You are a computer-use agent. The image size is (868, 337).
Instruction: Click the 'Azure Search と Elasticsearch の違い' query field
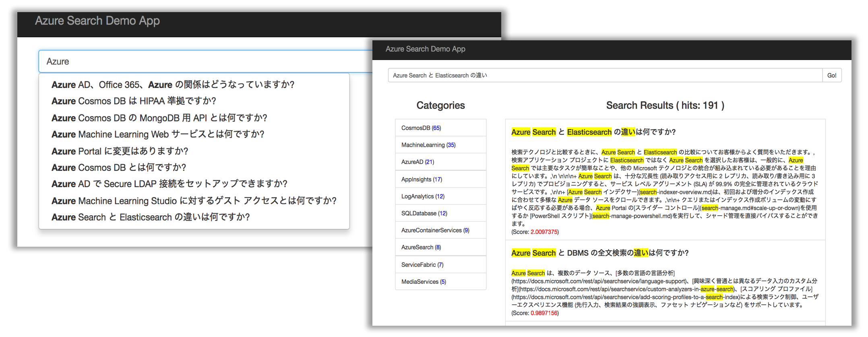[605, 75]
